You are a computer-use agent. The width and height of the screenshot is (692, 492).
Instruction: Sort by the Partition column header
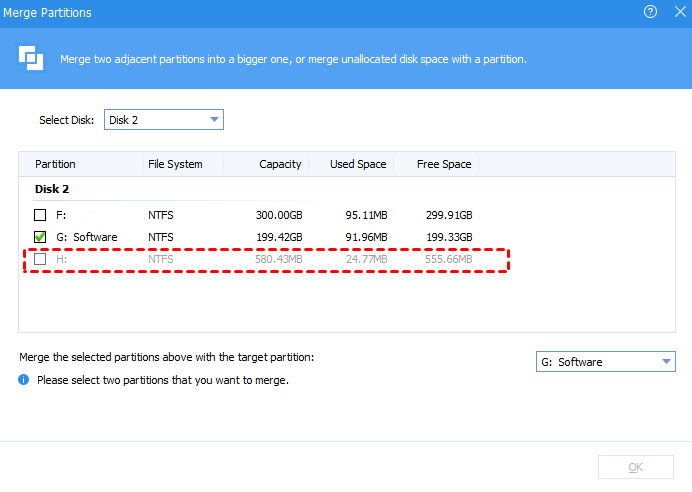(x=56, y=164)
